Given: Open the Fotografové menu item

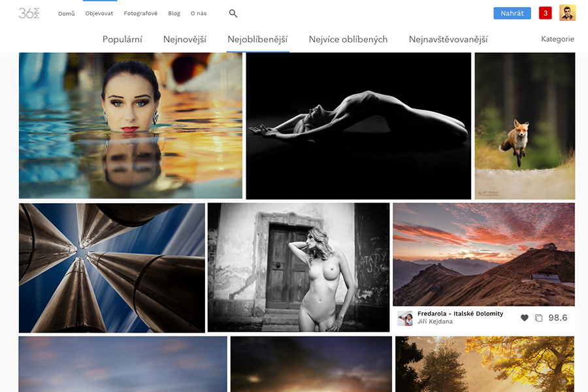Looking at the screenshot, I should click(140, 13).
